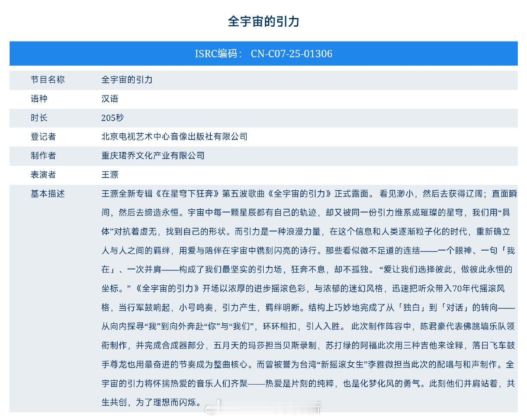Screen dimensions: 527x420
Task: Click the 表演者 field label
Action: pyautogui.click(x=43, y=175)
